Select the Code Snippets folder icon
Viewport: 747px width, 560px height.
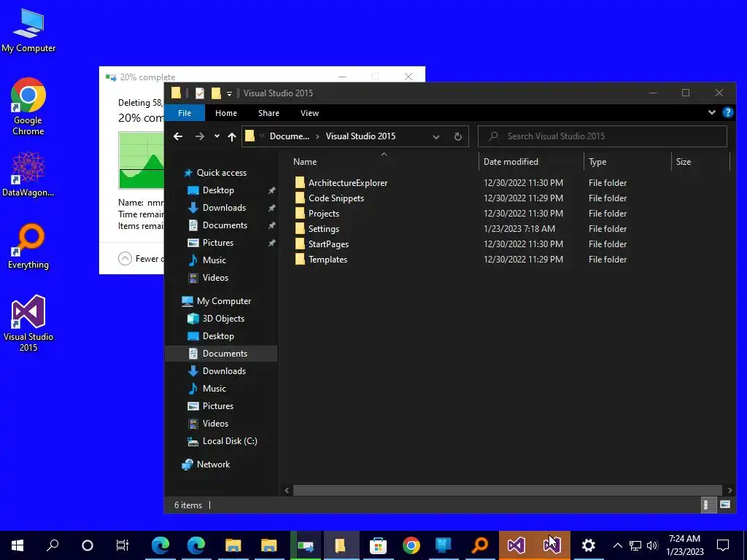point(300,198)
